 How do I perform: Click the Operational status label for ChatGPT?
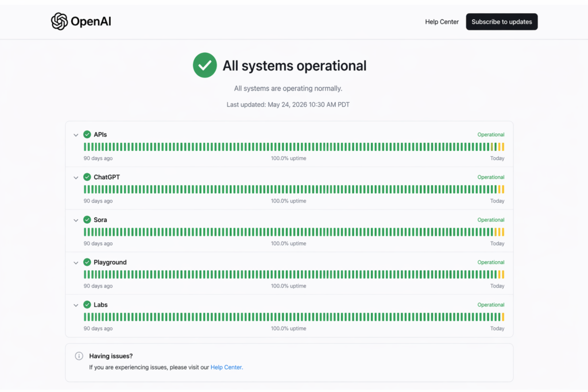pos(490,177)
